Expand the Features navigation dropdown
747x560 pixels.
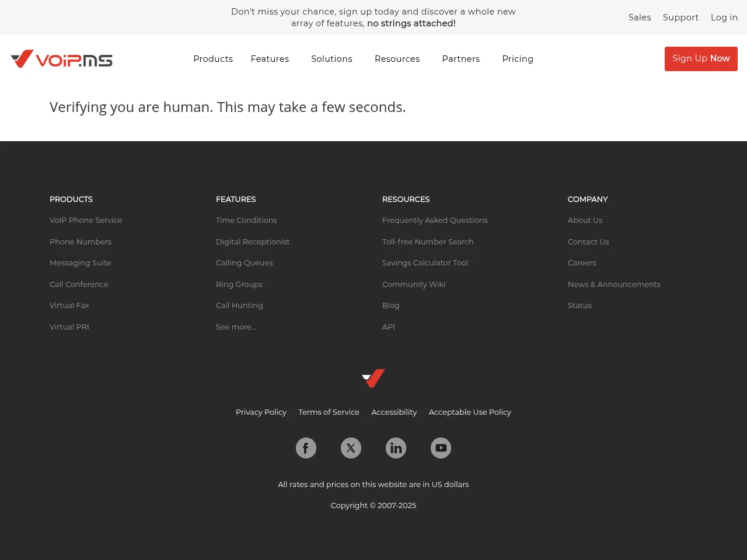tap(270, 58)
